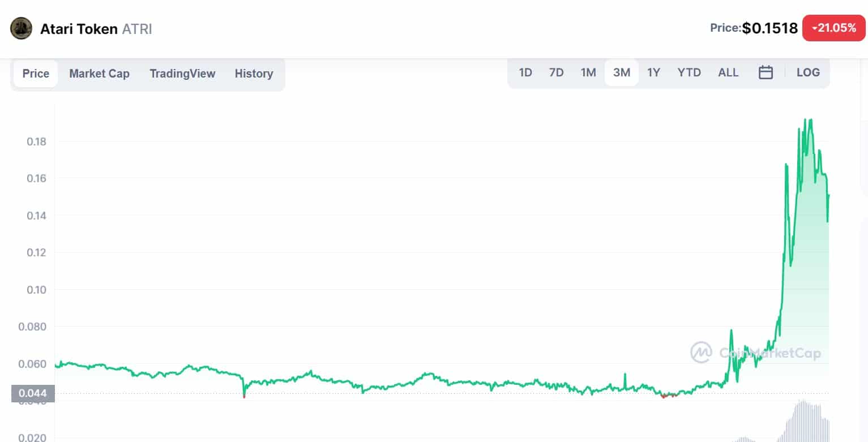Click the Atari Token name heading
This screenshot has height=442, width=868.
pyautogui.click(x=79, y=29)
